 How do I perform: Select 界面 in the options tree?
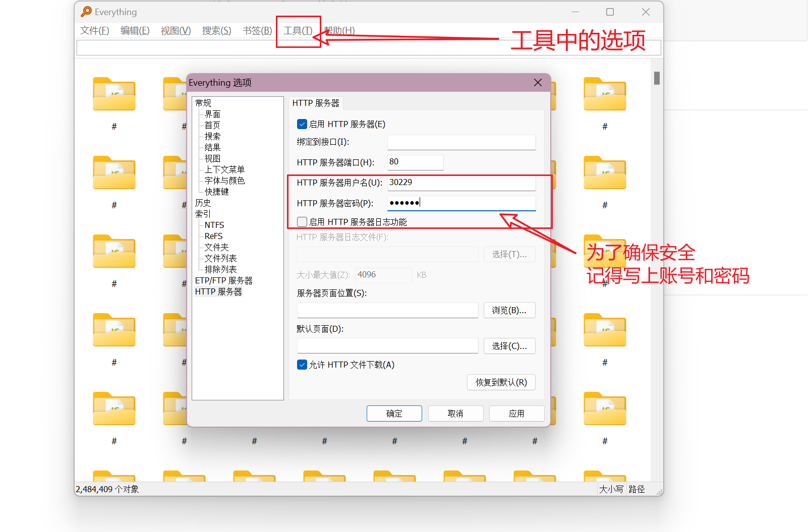(x=212, y=114)
